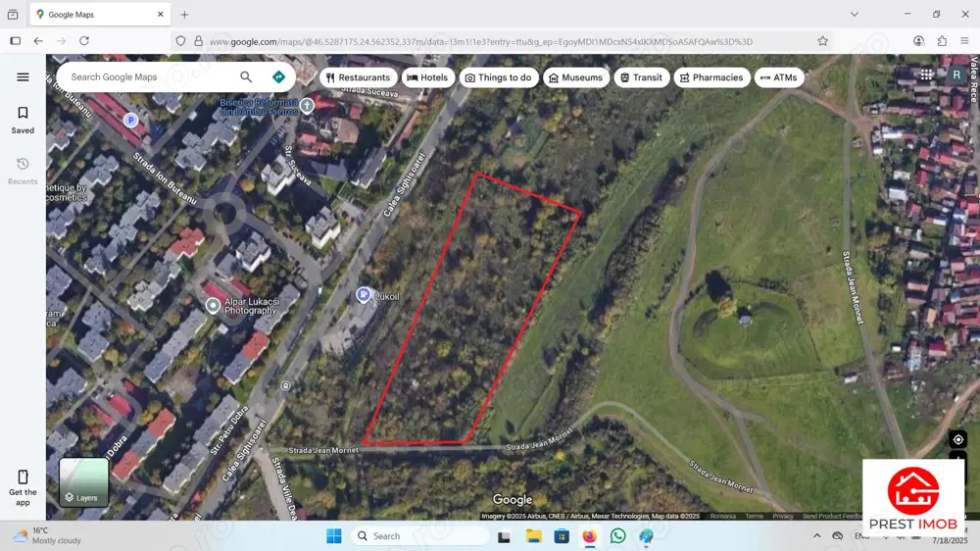Screen dimensions: 980x551
Task: Open the Google Maps hamburger menu
Action: click(x=23, y=76)
